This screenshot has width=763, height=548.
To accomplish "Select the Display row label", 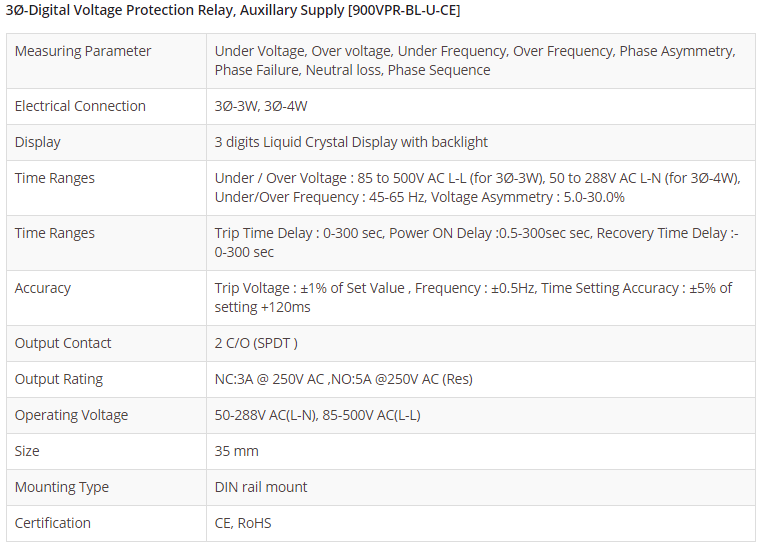I will click(x=38, y=142).
